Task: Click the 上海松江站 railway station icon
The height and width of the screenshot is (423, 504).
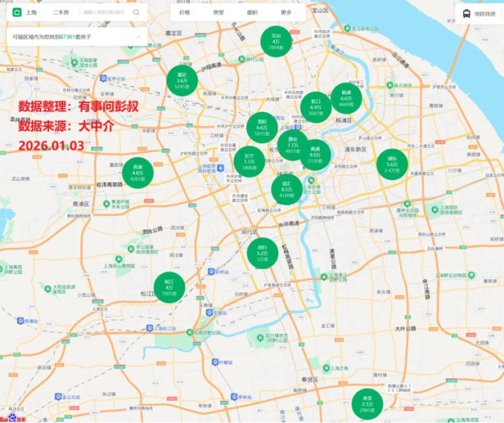Action: click(x=149, y=328)
